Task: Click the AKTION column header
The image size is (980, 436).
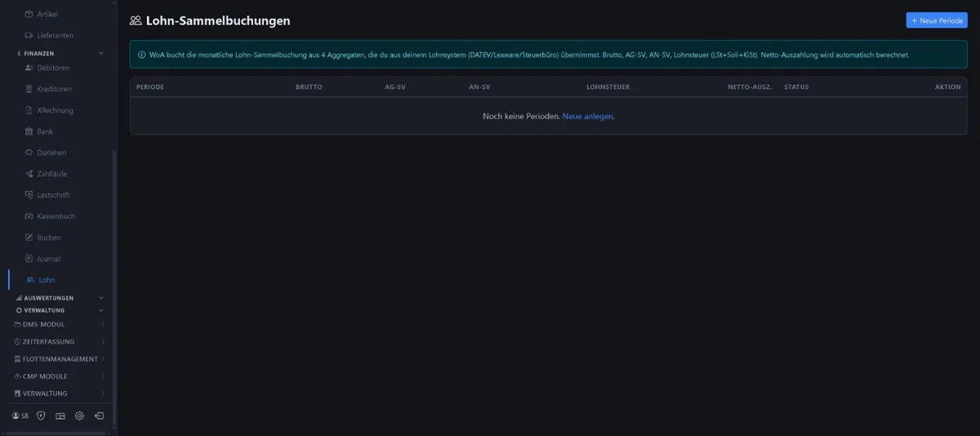Action: pyautogui.click(x=948, y=87)
